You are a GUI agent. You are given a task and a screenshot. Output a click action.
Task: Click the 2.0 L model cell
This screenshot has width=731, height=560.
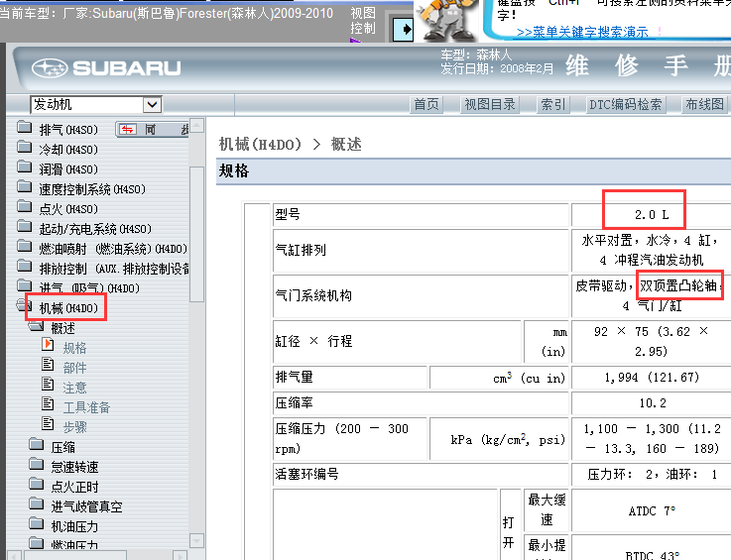(652, 215)
